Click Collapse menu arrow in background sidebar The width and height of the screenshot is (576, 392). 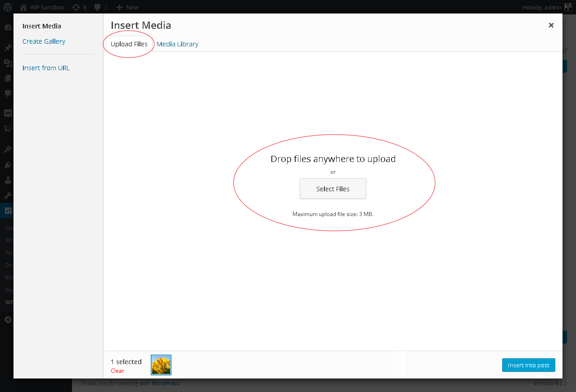coord(8,320)
